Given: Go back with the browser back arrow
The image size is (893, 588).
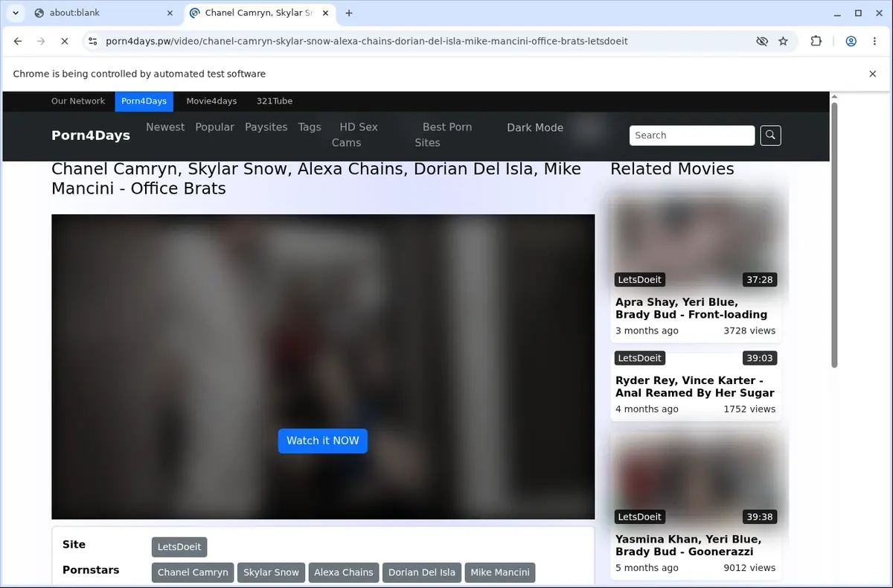Looking at the screenshot, I should click(18, 41).
